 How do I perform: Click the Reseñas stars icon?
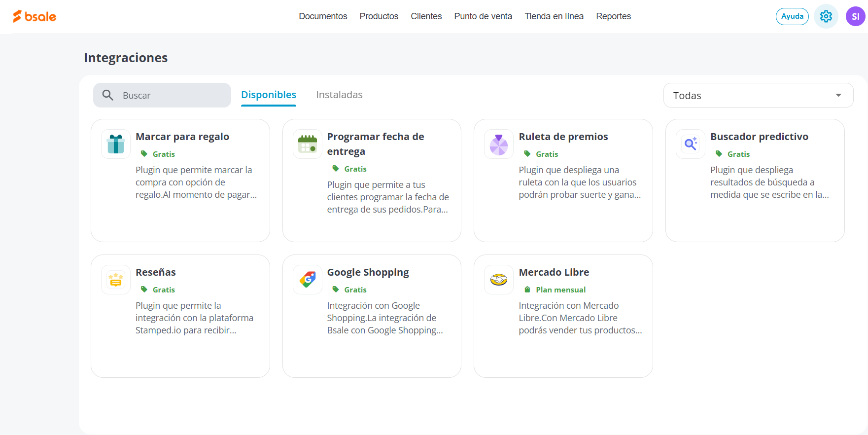point(116,280)
